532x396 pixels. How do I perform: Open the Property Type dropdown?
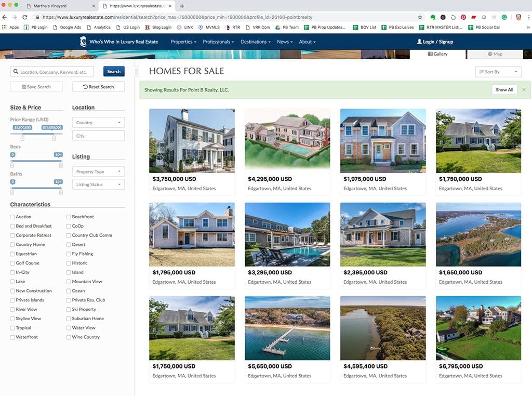pos(98,171)
